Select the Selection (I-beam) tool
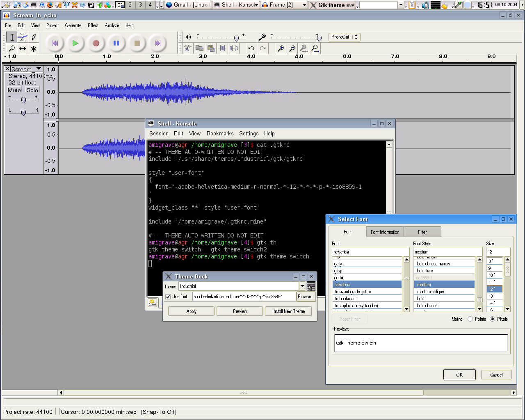Viewport: 525px width, 420px height. pyautogui.click(x=12, y=37)
